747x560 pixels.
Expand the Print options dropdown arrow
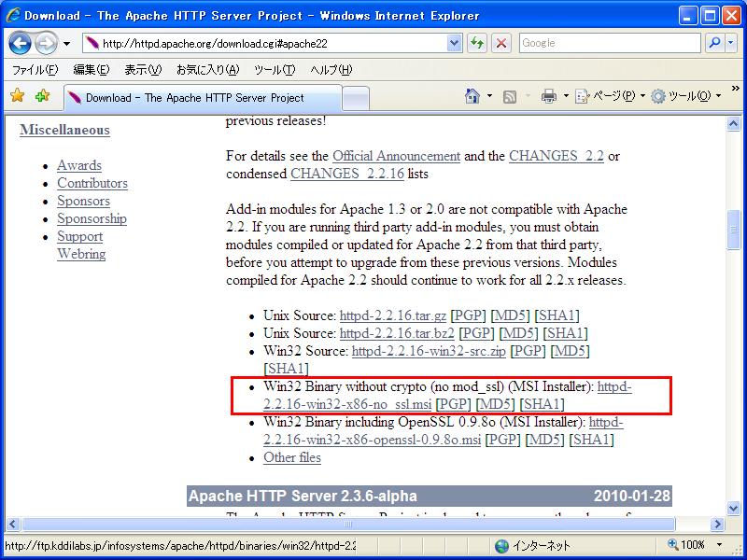(566, 96)
